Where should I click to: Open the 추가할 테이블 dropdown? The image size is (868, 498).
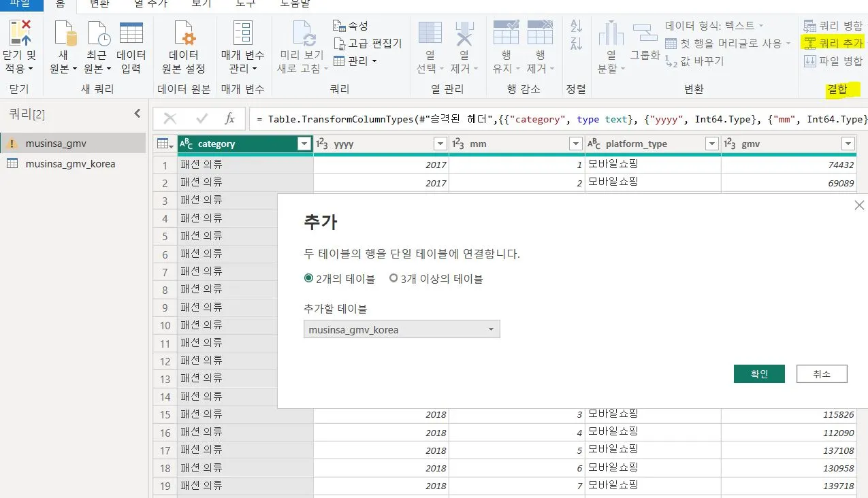click(x=402, y=329)
